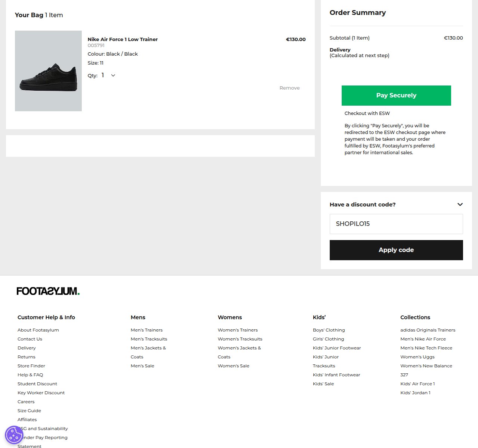478x448 pixels.
Task: Open the Women's New Balance 327 link
Action: [426, 370]
